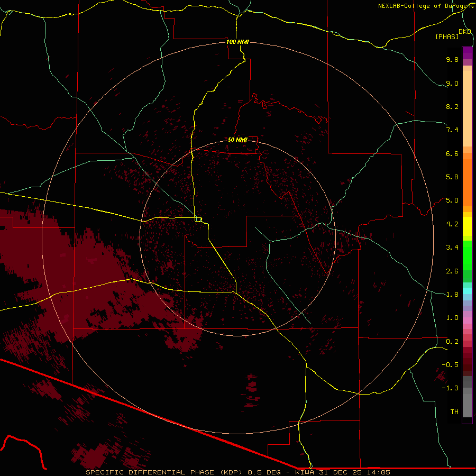This screenshot has width=476, height=476.
Task: Click the DKD legend label
Action: pos(465,32)
